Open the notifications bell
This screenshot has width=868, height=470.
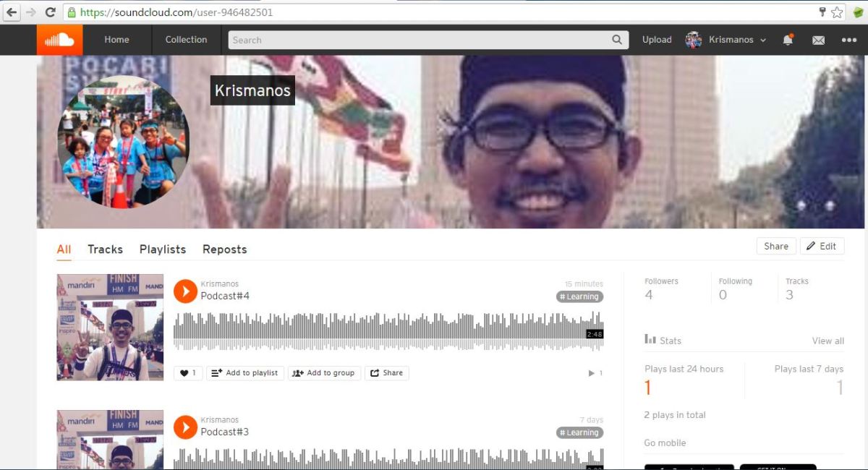pos(788,40)
